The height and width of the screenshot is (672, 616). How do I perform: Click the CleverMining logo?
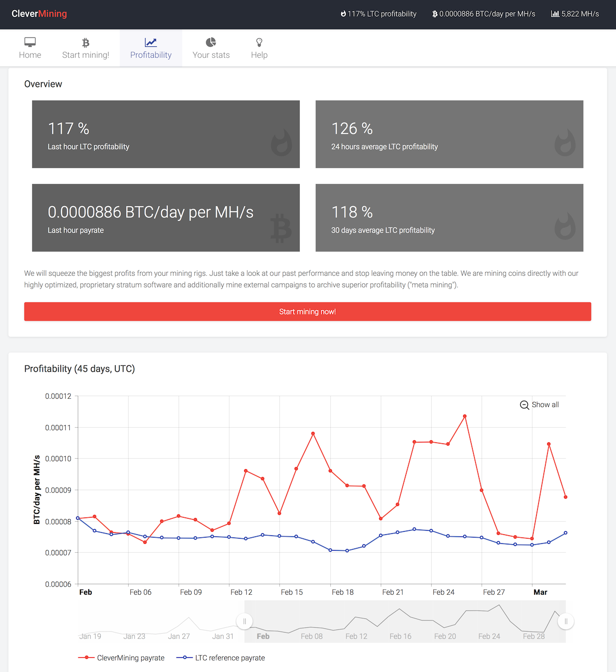(x=39, y=14)
